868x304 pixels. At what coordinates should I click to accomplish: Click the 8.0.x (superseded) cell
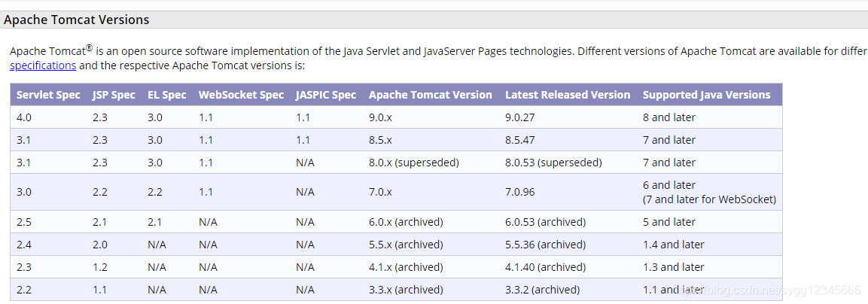tap(413, 163)
